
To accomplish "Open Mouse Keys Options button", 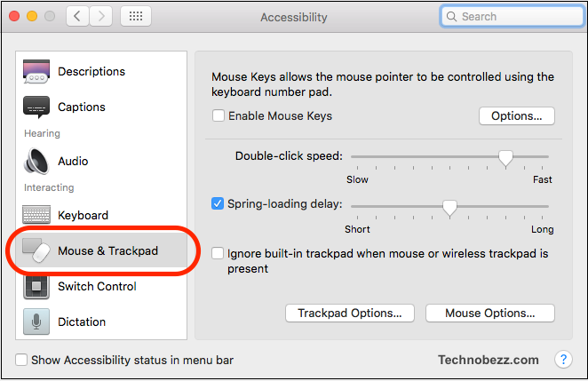I will 517,115.
